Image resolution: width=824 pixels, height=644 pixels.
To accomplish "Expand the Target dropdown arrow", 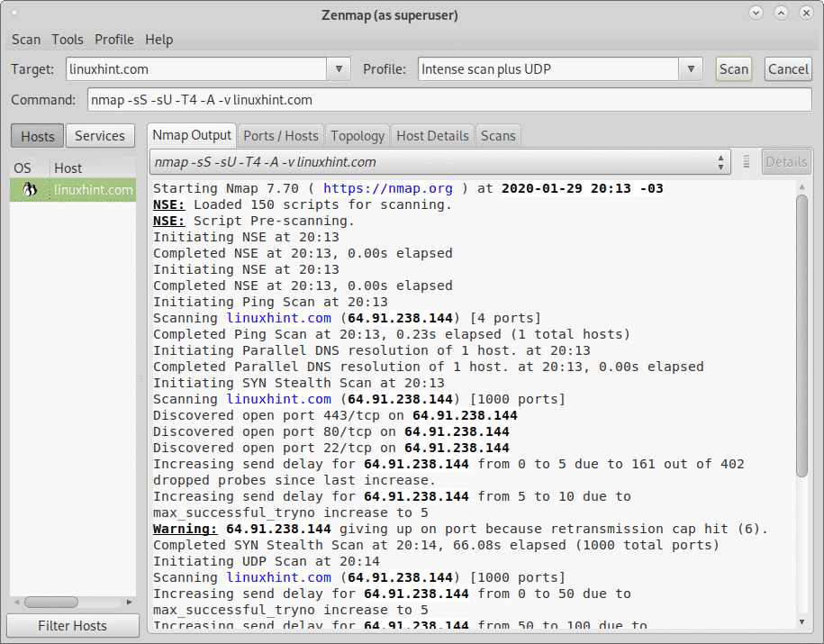I will [339, 68].
